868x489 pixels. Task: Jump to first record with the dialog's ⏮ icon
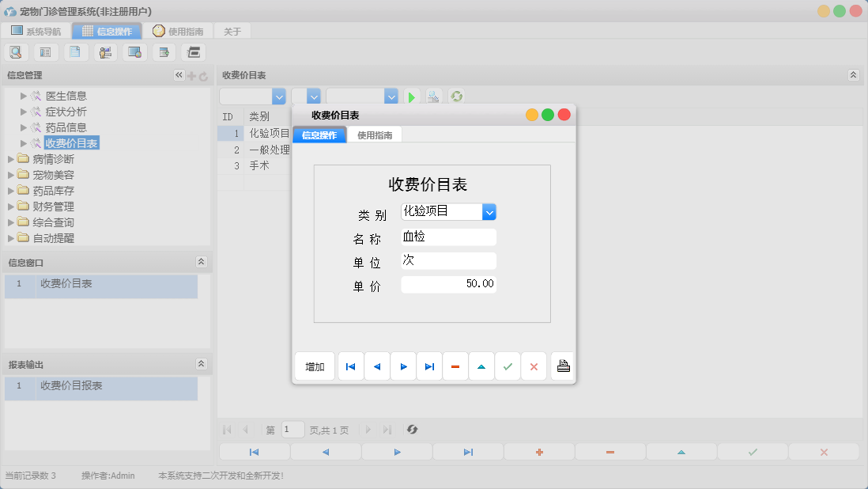tap(351, 366)
